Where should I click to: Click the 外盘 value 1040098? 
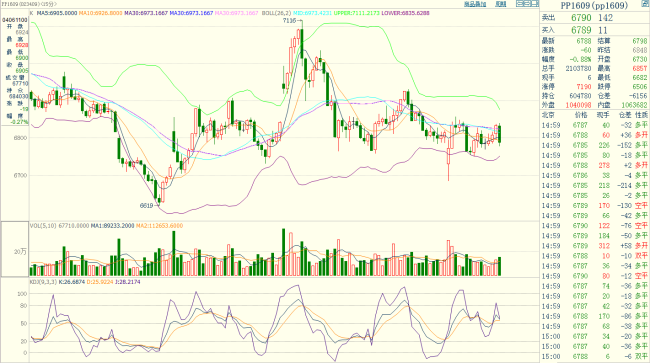point(578,105)
